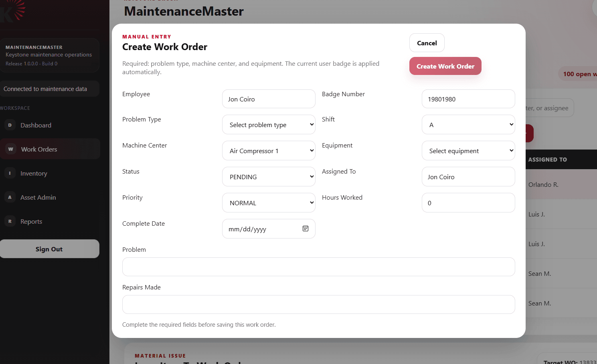Click the Sign Out button
Screen dimensions: 597x364
pos(49,249)
